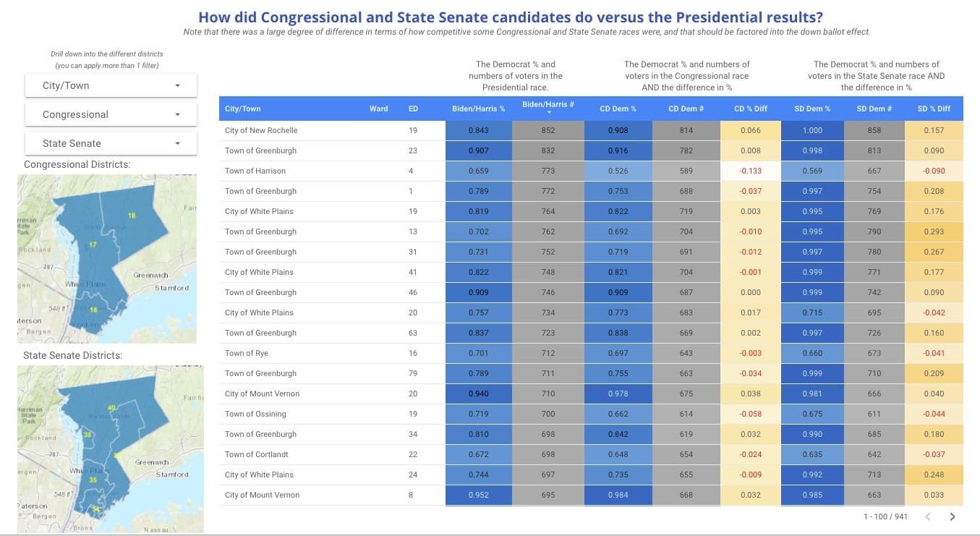The width and height of the screenshot is (980, 536).
Task: Sort by SD % Diff column header
Action: (934, 109)
